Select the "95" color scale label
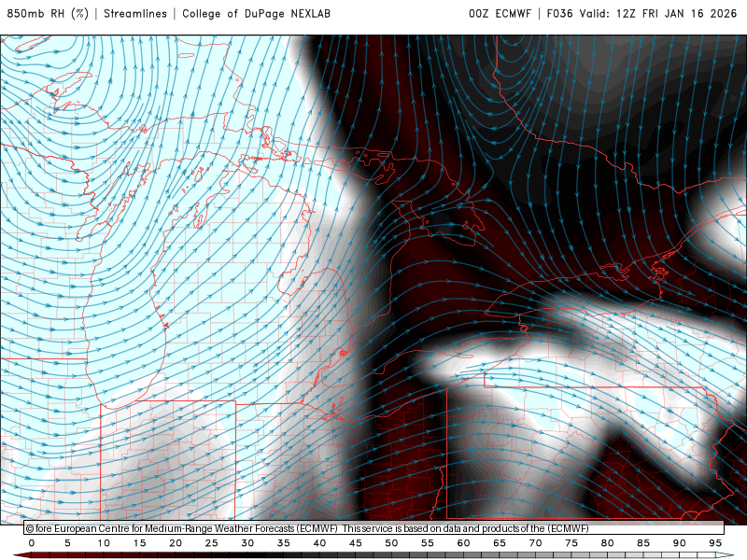 click(715, 543)
